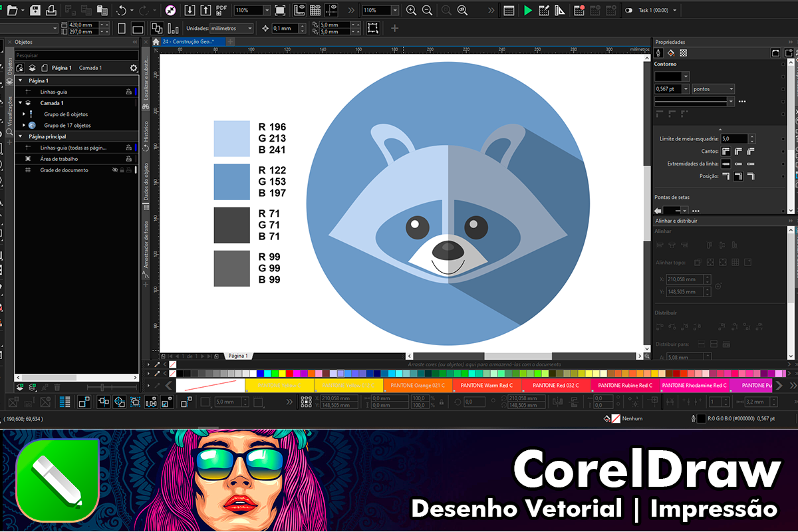Toggle the switch beside Task 1 timer
Screen dimensions: 798x532
coord(628,11)
